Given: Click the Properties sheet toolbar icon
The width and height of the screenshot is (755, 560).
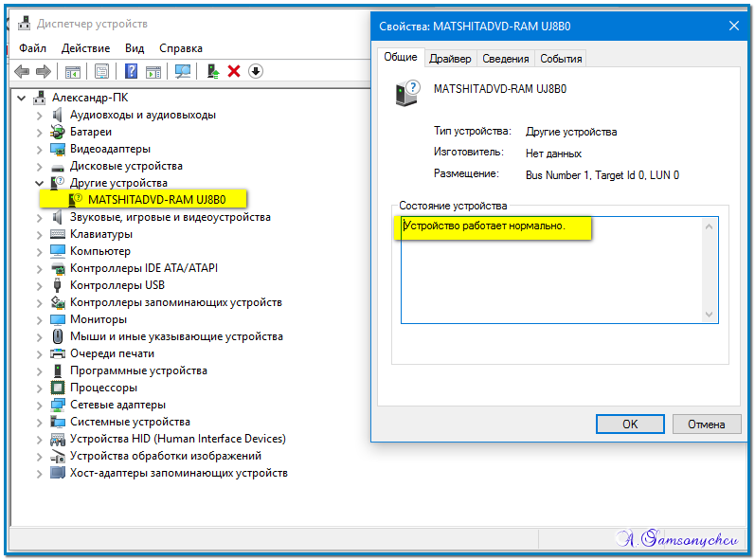Looking at the screenshot, I should [x=101, y=71].
